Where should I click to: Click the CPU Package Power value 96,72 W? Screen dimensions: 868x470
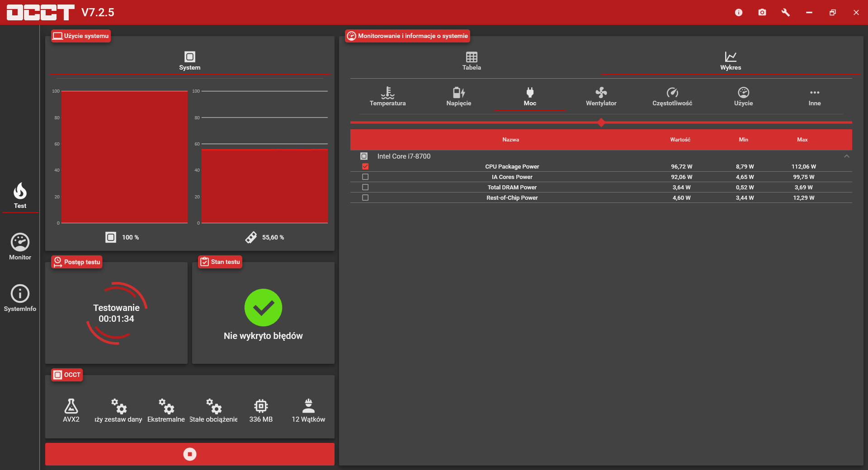pyautogui.click(x=681, y=166)
